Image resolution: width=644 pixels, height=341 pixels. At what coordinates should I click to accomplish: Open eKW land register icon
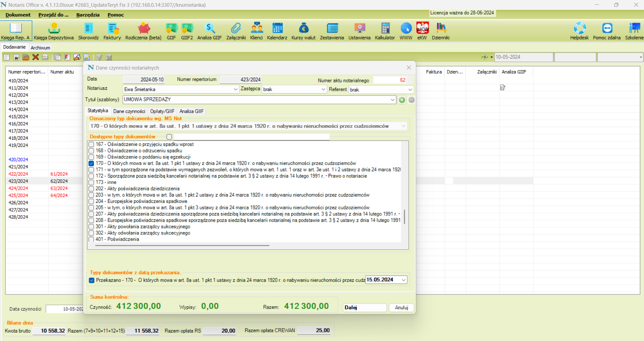(x=422, y=31)
